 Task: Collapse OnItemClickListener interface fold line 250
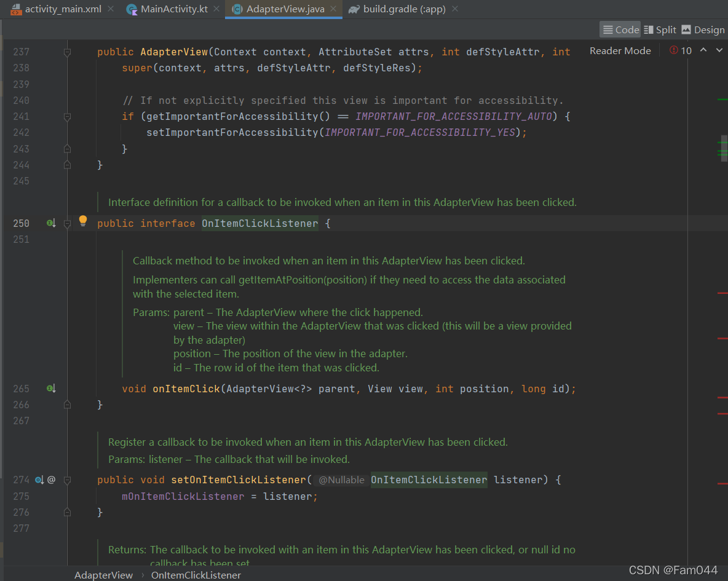click(x=67, y=224)
